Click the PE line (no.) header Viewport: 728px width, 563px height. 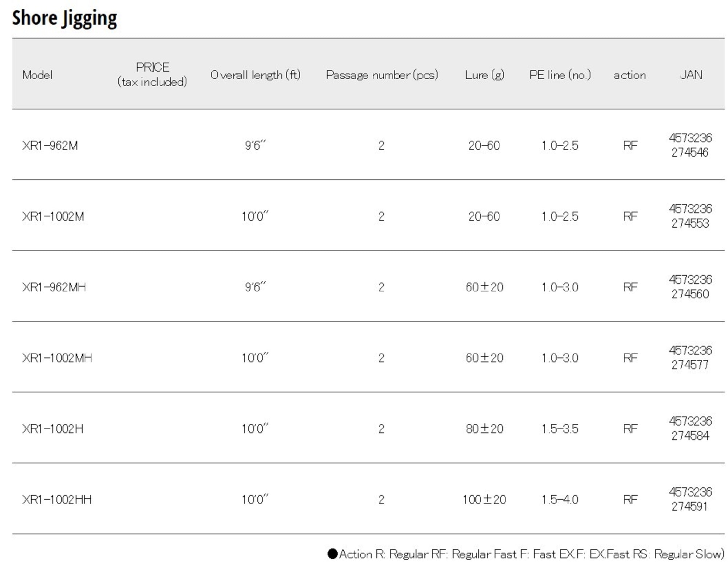pos(560,75)
